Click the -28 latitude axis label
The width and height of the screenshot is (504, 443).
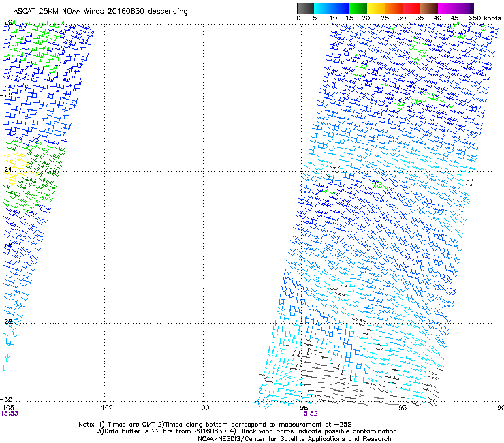[x=6, y=322]
